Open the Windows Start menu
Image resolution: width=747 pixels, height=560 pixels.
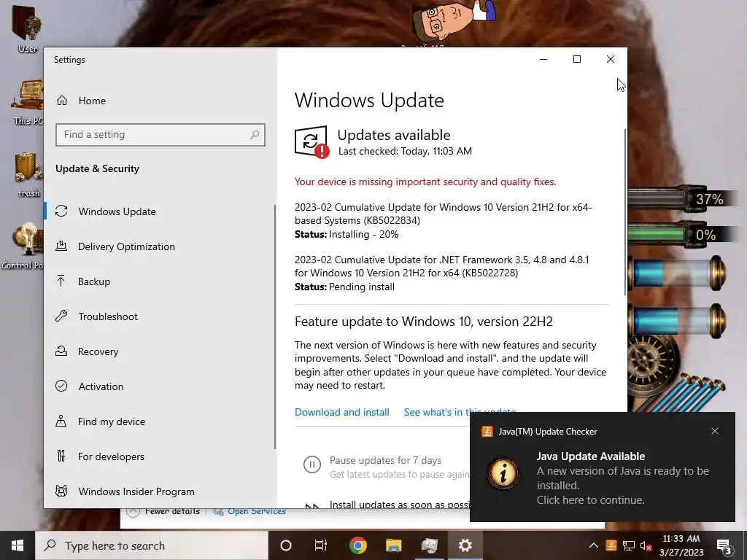18,545
